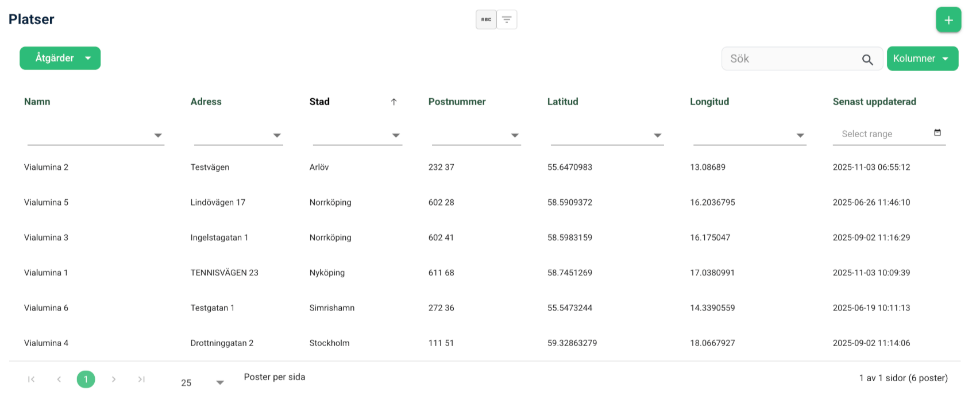Sort by the Namn column header

pyautogui.click(x=37, y=102)
